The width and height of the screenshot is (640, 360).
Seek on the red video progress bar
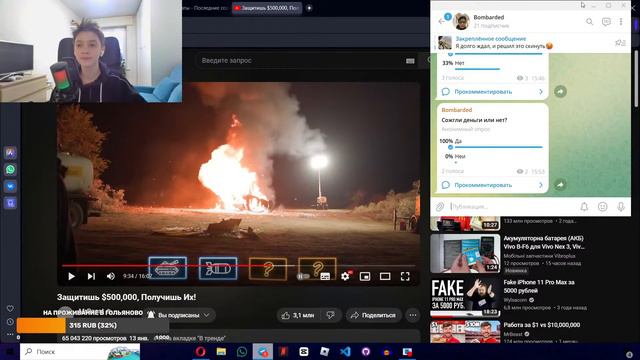pyautogui.click(x=239, y=266)
